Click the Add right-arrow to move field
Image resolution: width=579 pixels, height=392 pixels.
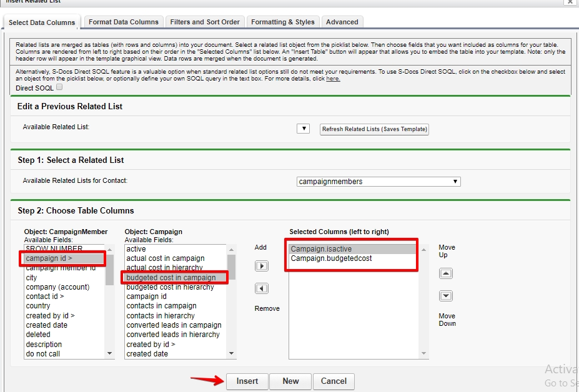262,265
